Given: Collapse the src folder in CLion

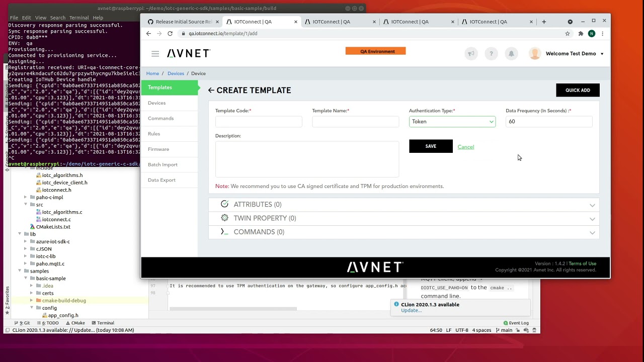Looking at the screenshot, I should tap(26, 205).
